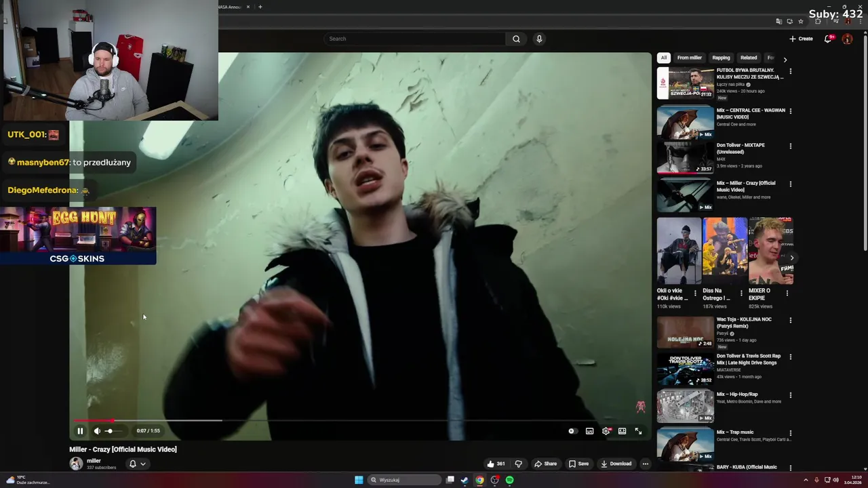Select the Rapping filter chip
Viewport: 868px width, 488px height.
pyautogui.click(x=721, y=58)
